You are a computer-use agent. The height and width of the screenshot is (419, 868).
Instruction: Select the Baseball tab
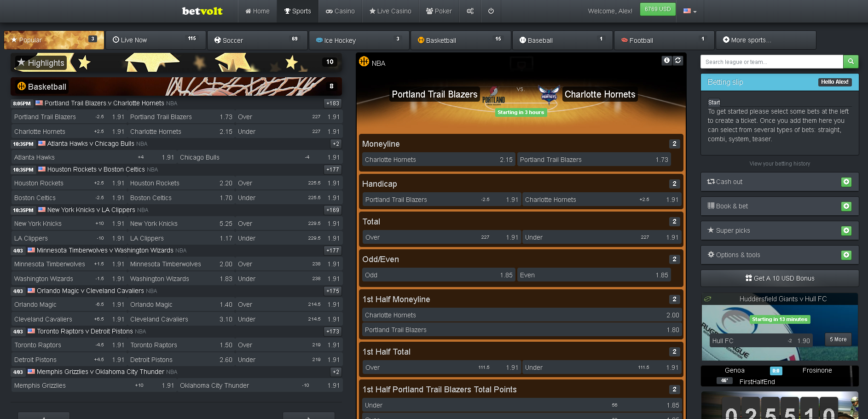pos(562,40)
